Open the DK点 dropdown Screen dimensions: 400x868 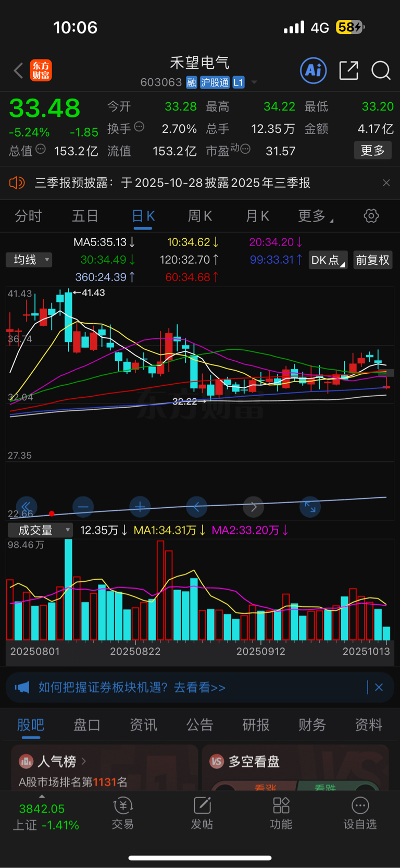pos(328,260)
